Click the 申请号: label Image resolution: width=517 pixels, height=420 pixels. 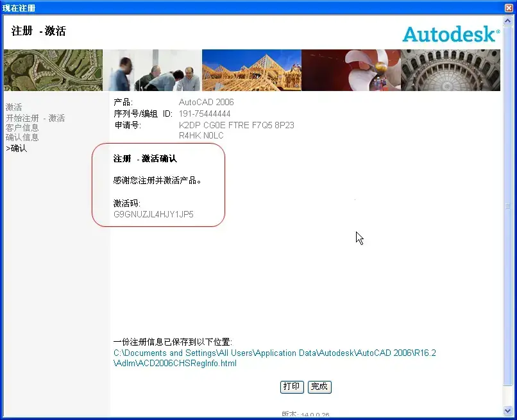128,125
